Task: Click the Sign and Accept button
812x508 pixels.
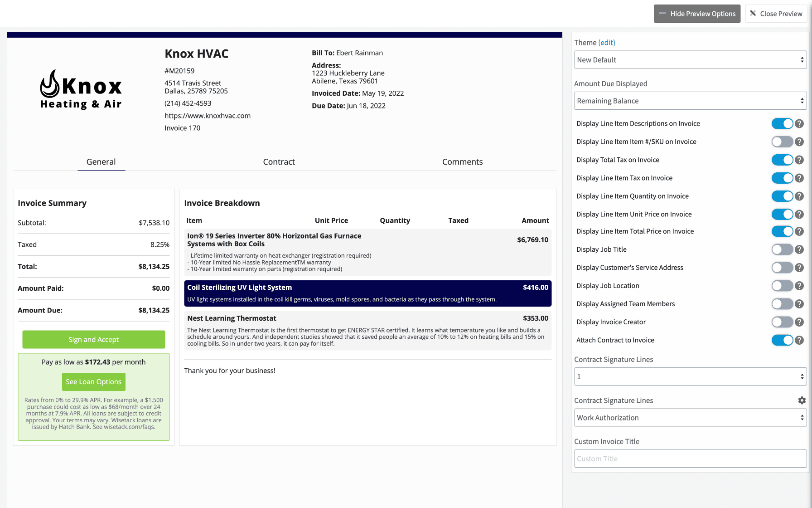Action: [x=93, y=339]
